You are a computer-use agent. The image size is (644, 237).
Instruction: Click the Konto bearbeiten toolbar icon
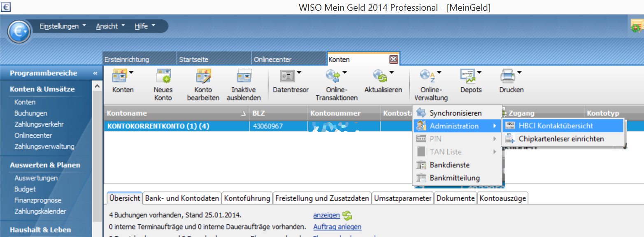[x=203, y=77]
